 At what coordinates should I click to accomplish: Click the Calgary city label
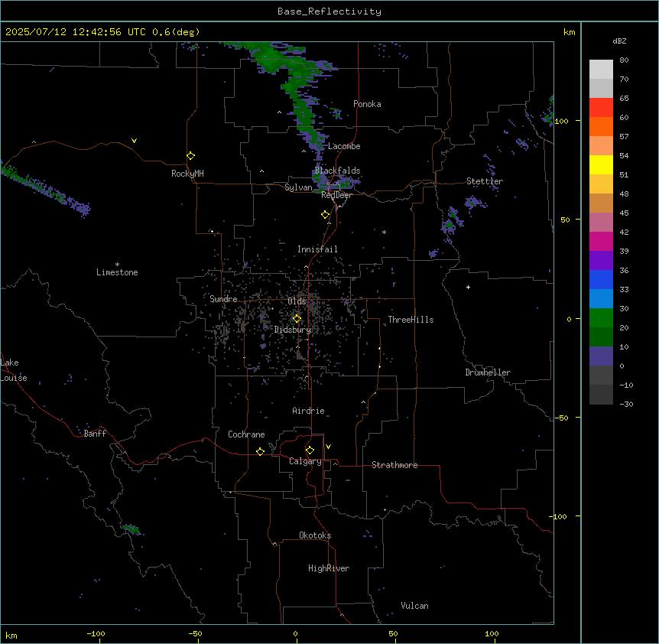[x=305, y=461]
